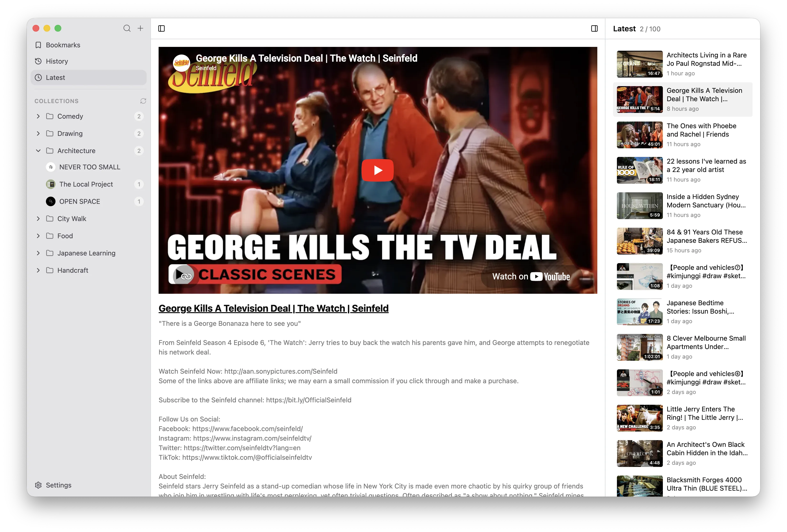Screen dimensions: 787x532
Task: Open the George Kills A Television Deal title link
Action: click(274, 309)
